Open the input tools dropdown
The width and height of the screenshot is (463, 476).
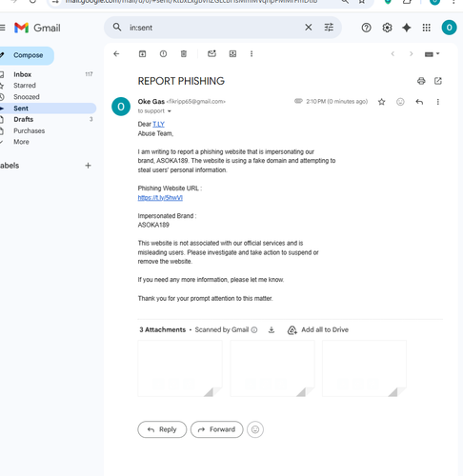click(432, 54)
